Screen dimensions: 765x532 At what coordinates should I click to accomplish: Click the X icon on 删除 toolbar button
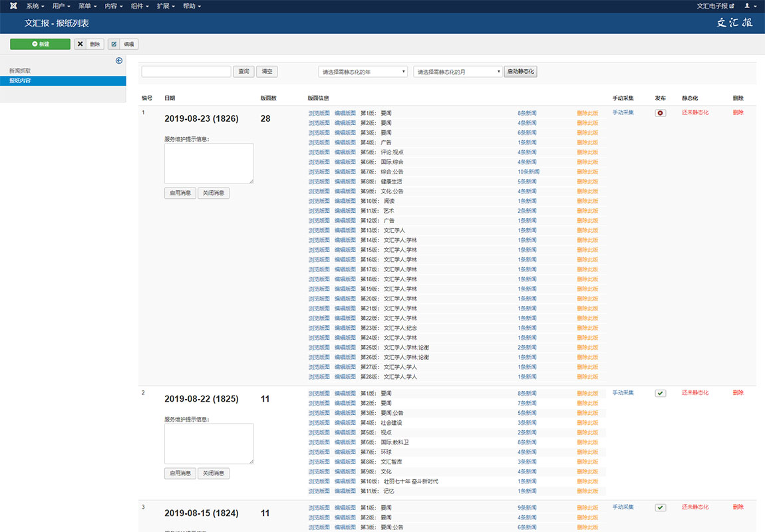pyautogui.click(x=80, y=44)
